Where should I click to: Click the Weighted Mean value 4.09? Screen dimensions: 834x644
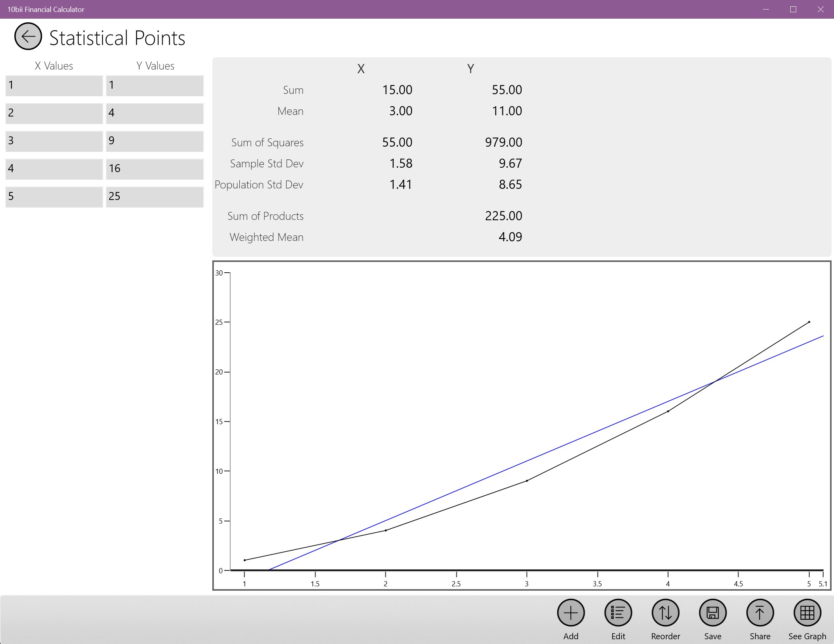coord(511,237)
